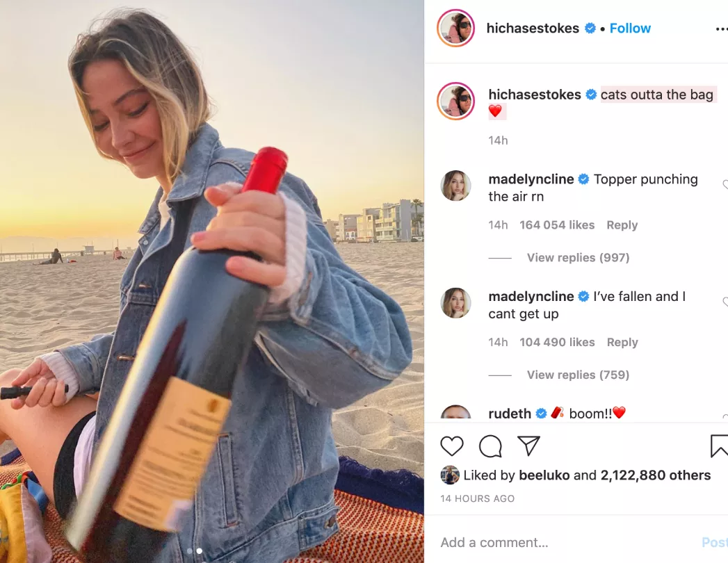Click the comment speech bubble icon
The image size is (728, 563).
tap(490, 446)
